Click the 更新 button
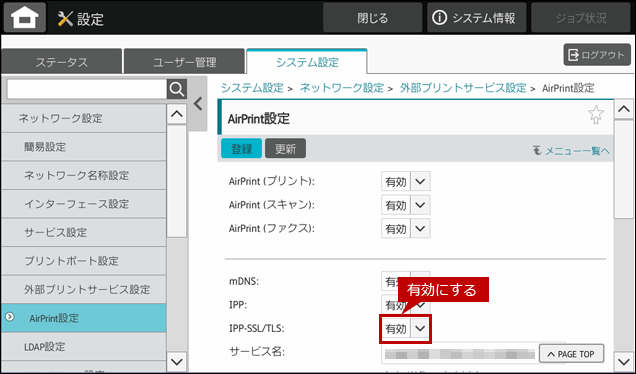The image size is (636, 374). tap(286, 148)
